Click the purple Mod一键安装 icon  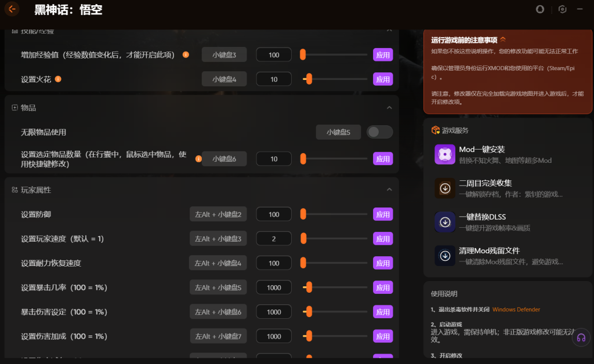pyautogui.click(x=445, y=154)
